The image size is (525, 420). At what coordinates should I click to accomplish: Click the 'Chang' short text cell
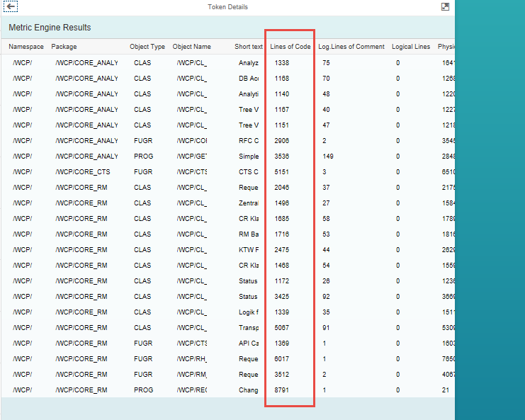(x=249, y=390)
